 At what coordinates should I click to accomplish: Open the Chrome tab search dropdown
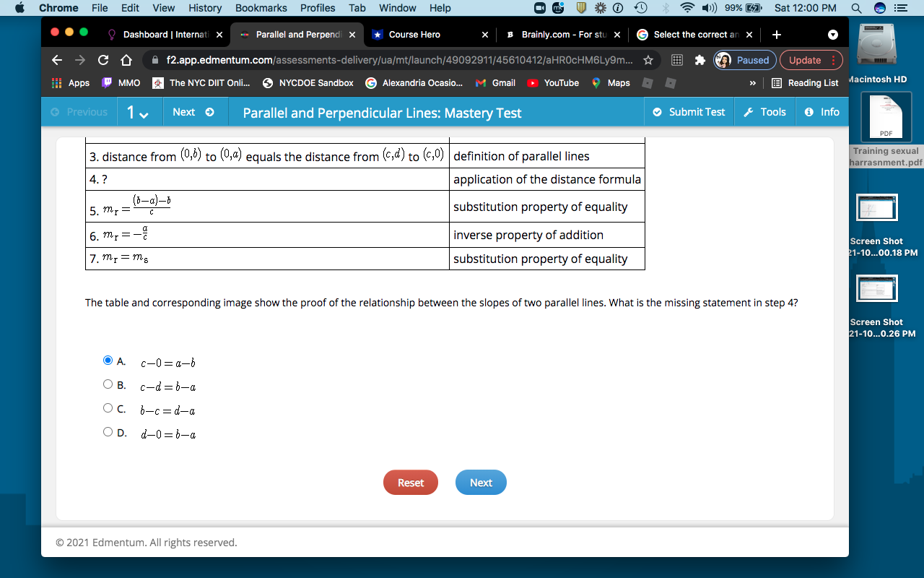tap(832, 34)
